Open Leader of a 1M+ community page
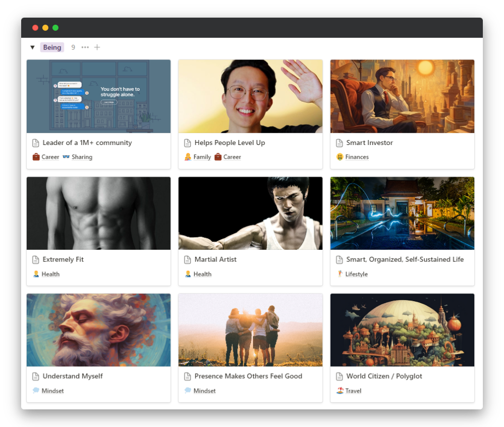This screenshot has height=427, width=504. coord(87,143)
